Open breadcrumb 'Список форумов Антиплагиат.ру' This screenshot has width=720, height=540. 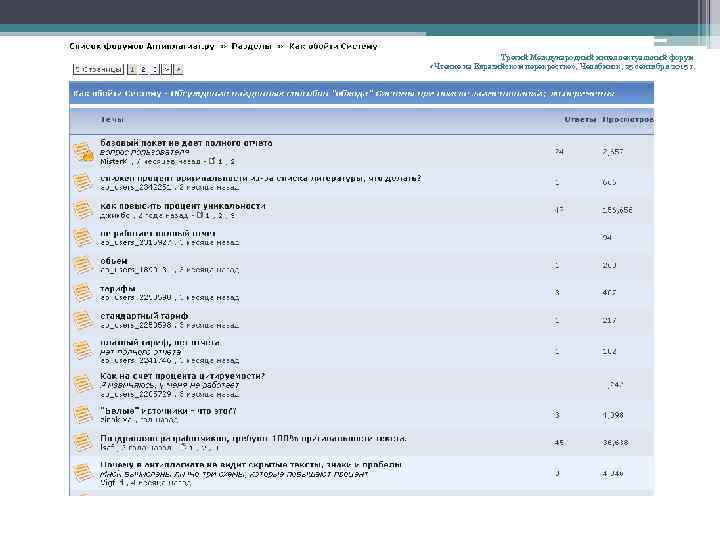[x=142, y=46]
